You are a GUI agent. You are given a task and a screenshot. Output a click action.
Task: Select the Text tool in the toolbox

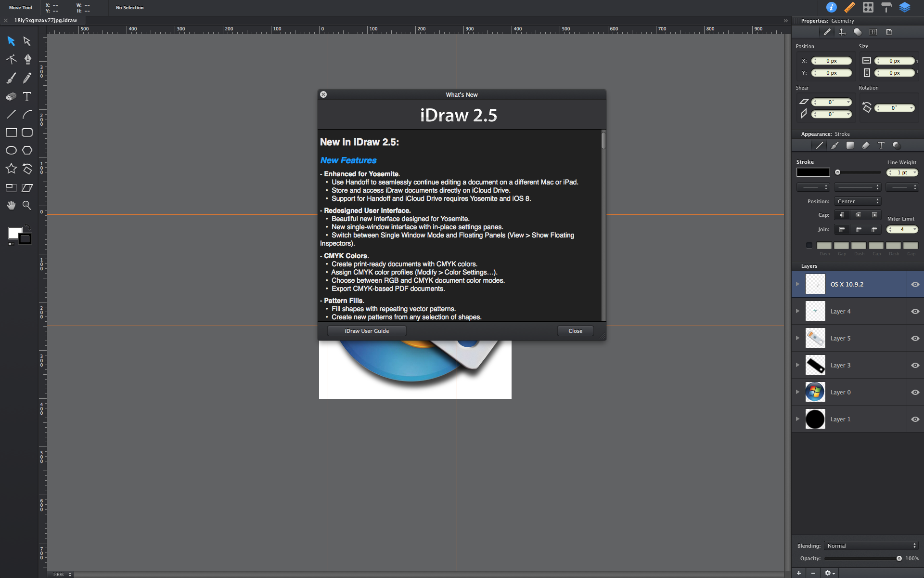27,96
